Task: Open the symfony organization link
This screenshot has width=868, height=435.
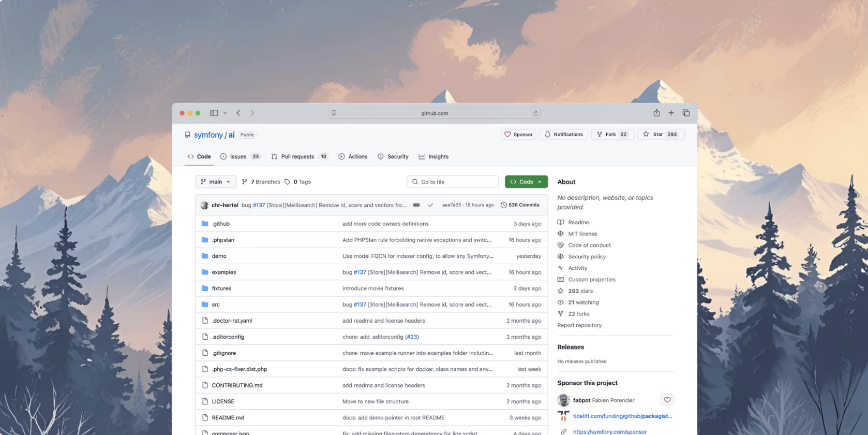Action: point(208,135)
